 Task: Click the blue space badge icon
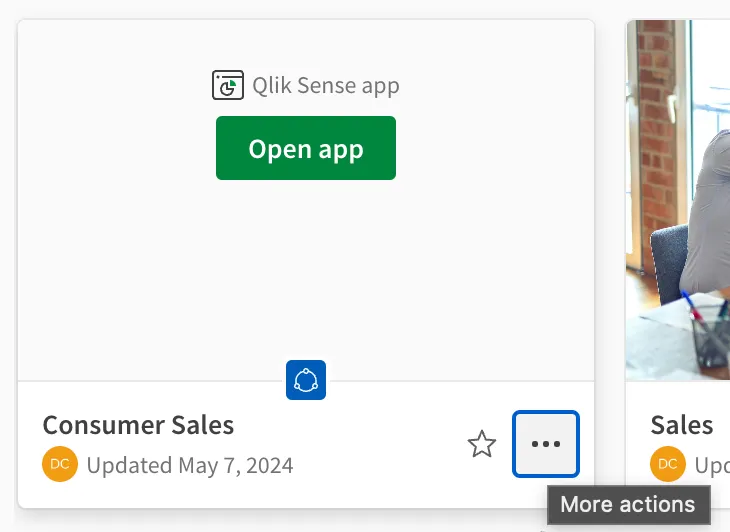pos(306,380)
